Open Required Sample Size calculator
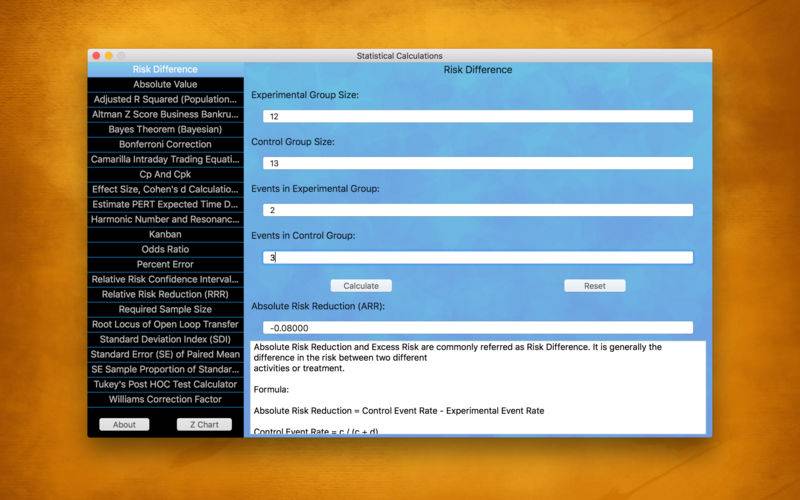This screenshot has height=500, width=800. pyautogui.click(x=165, y=309)
